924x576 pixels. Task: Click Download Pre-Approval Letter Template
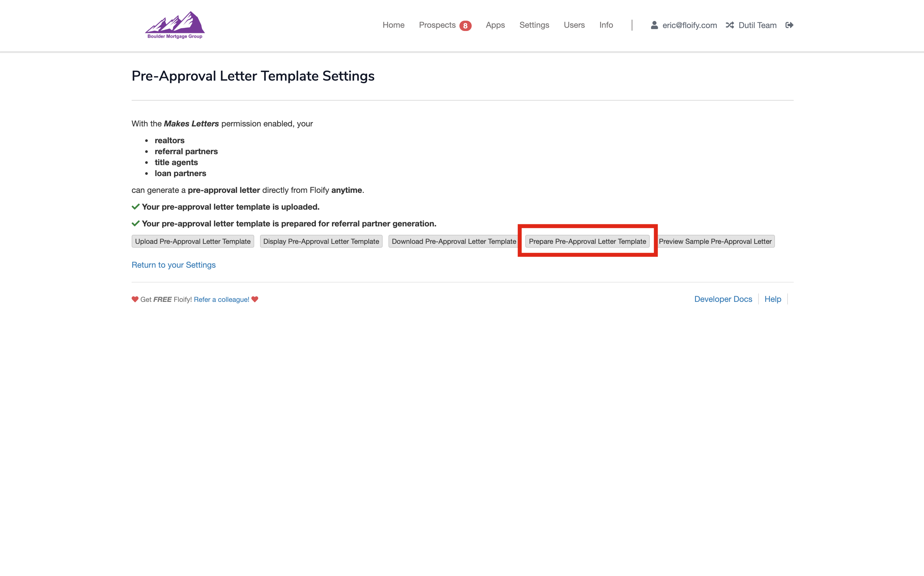[x=453, y=241]
